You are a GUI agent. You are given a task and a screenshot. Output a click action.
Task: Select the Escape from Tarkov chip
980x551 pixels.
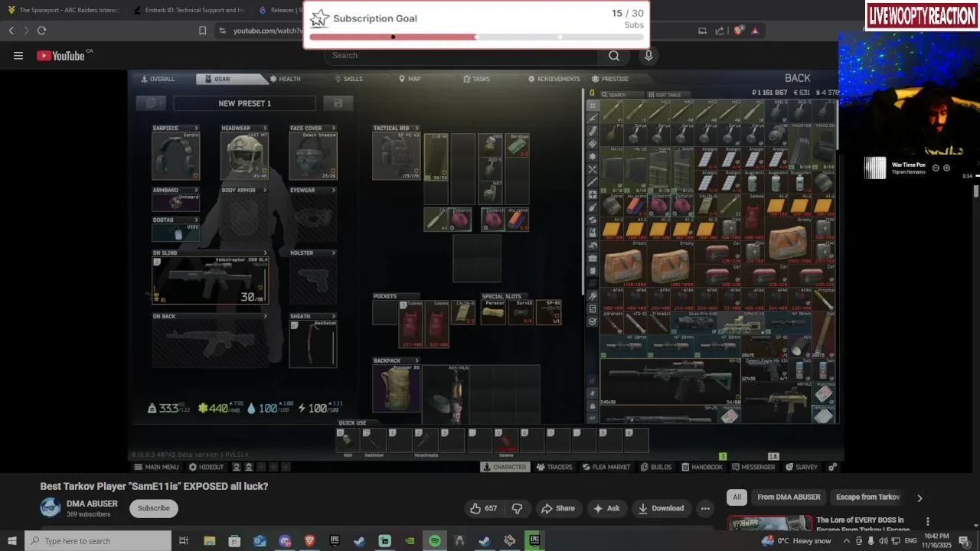click(x=867, y=497)
